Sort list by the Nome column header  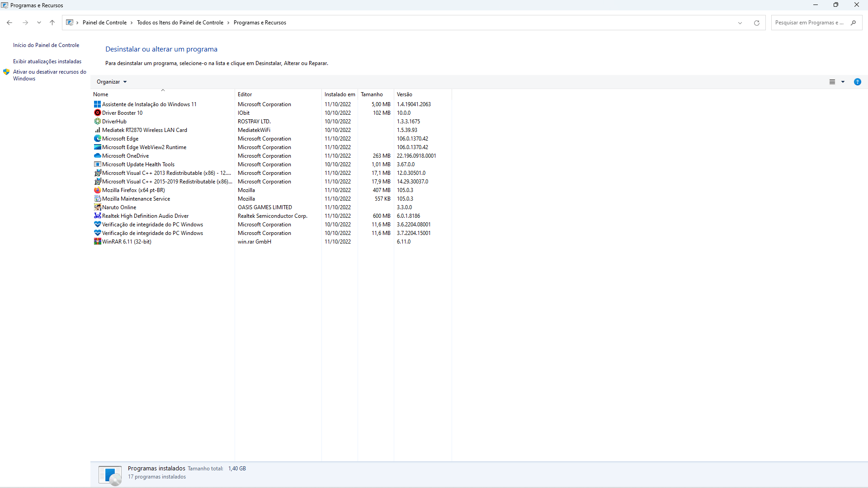(163, 94)
